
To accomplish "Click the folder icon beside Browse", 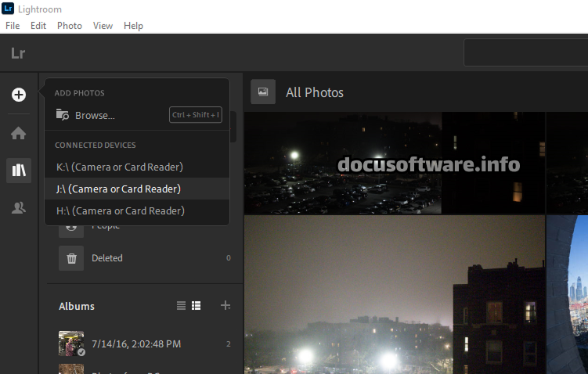I will [62, 115].
